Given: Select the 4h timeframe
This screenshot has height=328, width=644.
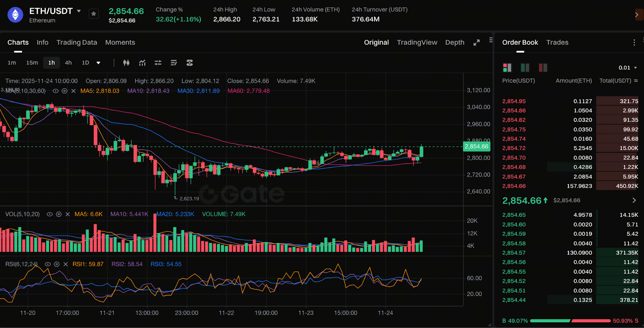Looking at the screenshot, I should 68,63.
